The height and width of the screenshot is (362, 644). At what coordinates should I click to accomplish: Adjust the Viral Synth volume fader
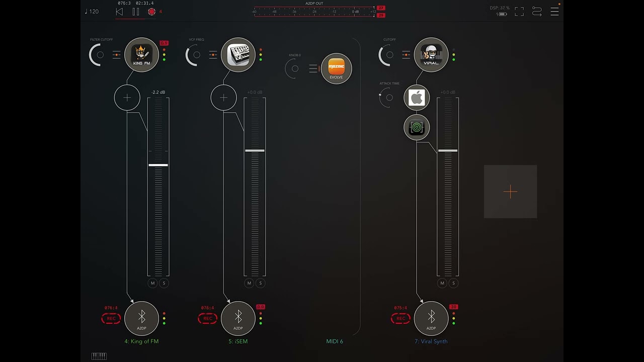pyautogui.click(x=448, y=150)
